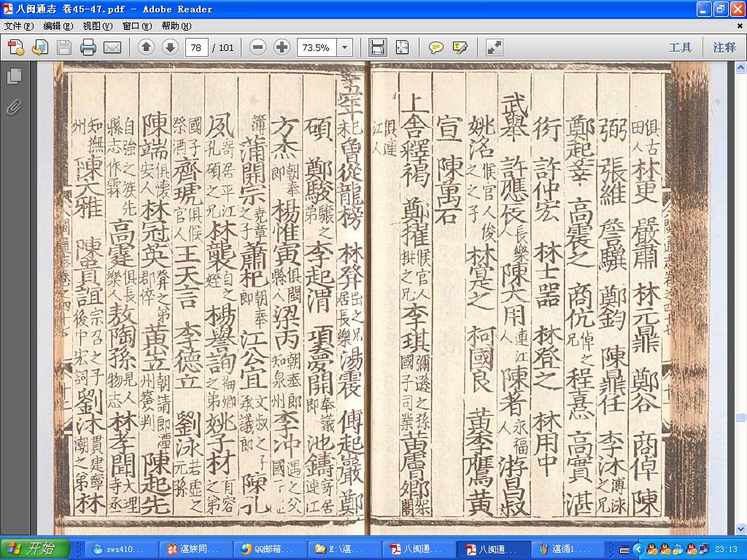Open the 视图 menu
The width and height of the screenshot is (747, 560).
coord(97,26)
